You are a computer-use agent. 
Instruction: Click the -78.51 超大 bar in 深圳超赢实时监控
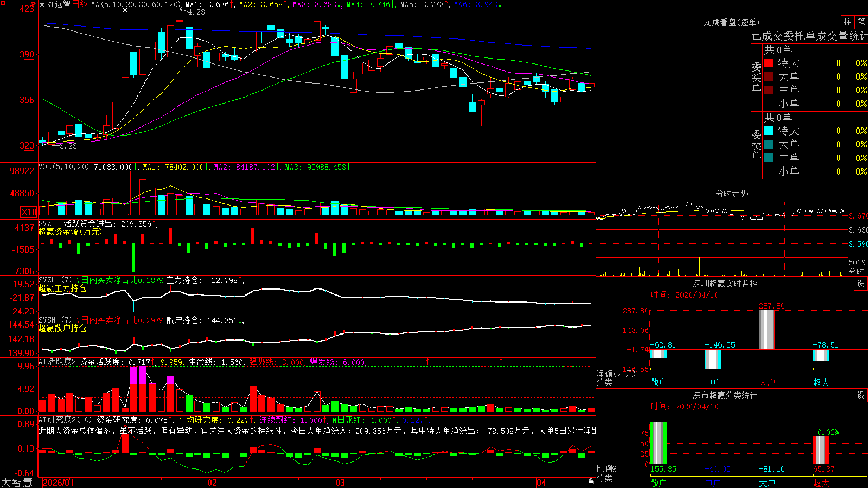(821, 355)
